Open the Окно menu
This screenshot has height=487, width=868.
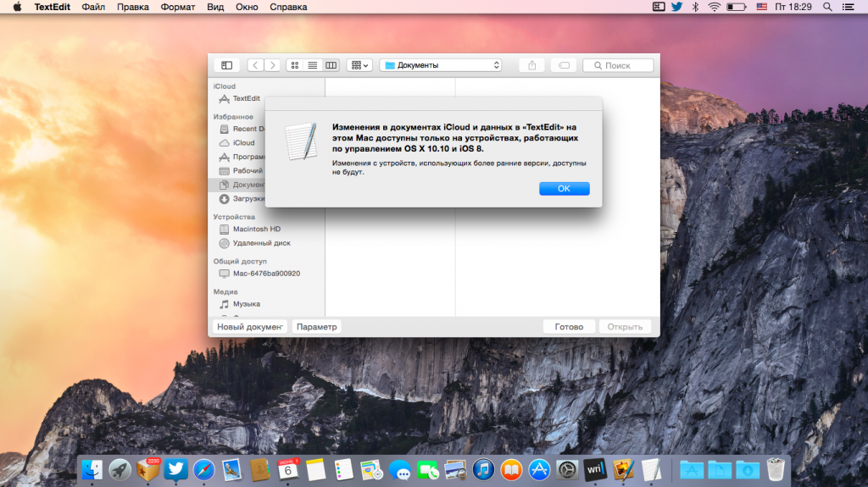(x=247, y=7)
